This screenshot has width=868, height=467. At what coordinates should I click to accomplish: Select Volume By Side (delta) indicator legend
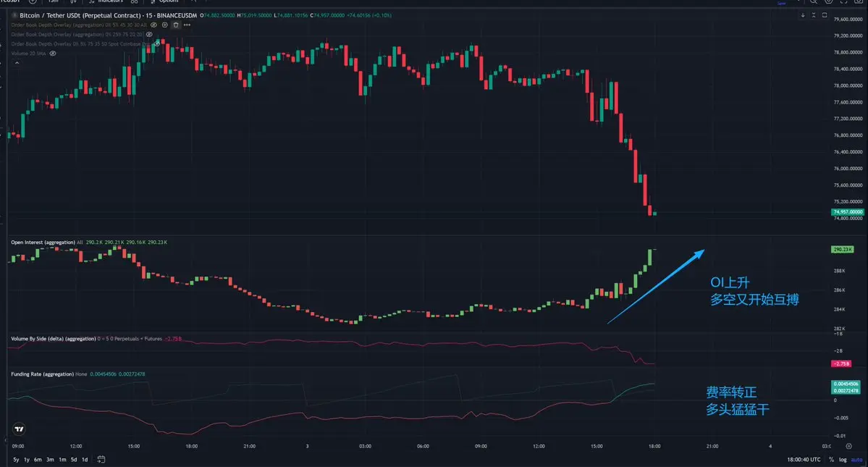point(53,339)
